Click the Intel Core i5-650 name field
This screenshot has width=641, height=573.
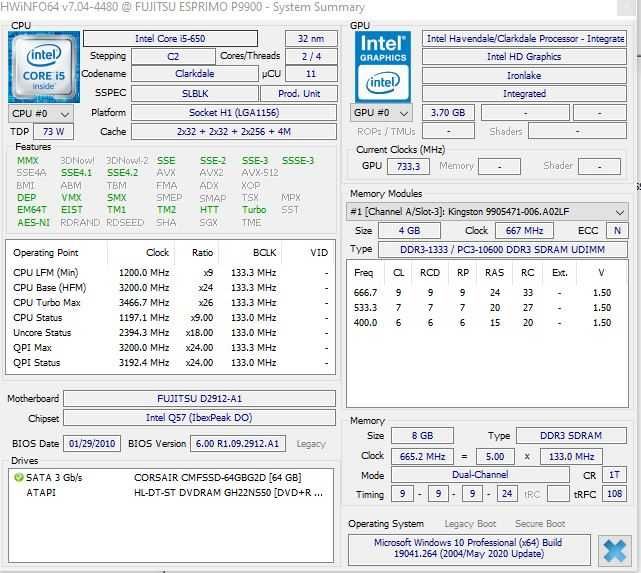[x=170, y=39]
